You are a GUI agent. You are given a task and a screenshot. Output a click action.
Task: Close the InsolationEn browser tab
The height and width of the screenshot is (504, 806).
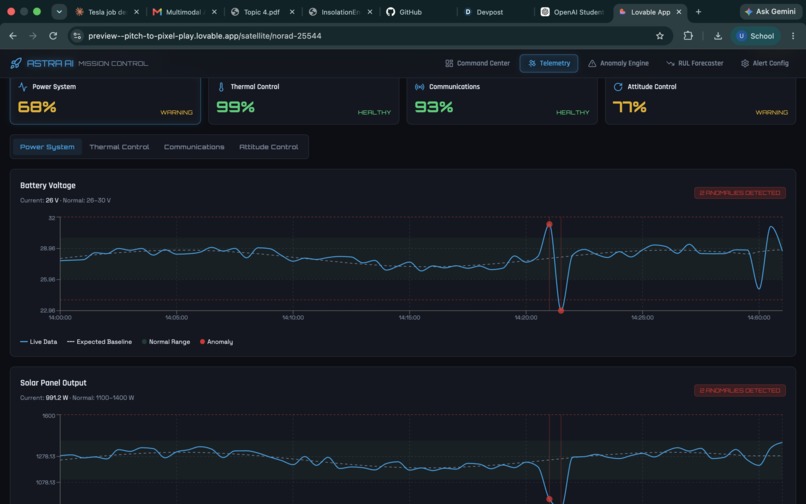370,12
